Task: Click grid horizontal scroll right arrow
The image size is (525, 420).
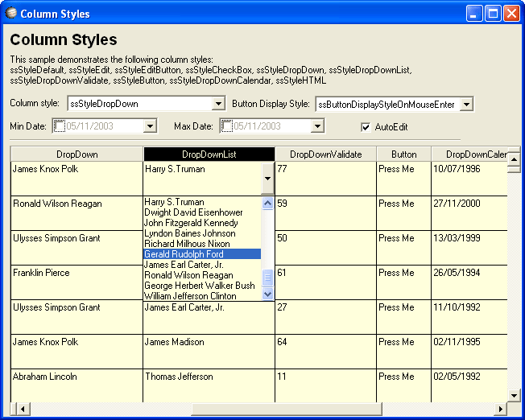Action: (501, 409)
